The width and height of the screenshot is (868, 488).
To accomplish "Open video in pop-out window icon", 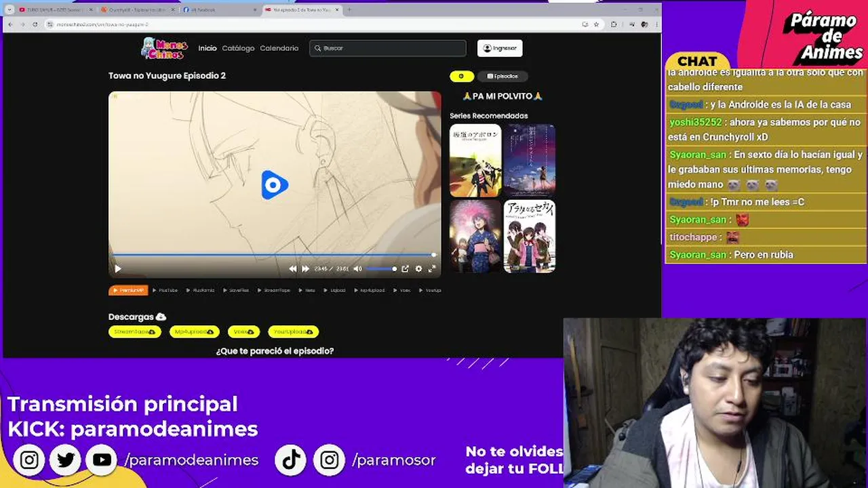I will pyautogui.click(x=405, y=269).
